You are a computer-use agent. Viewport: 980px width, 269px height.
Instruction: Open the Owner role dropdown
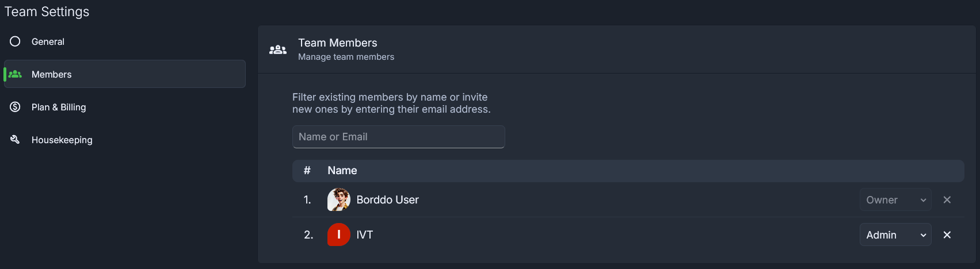pos(895,199)
